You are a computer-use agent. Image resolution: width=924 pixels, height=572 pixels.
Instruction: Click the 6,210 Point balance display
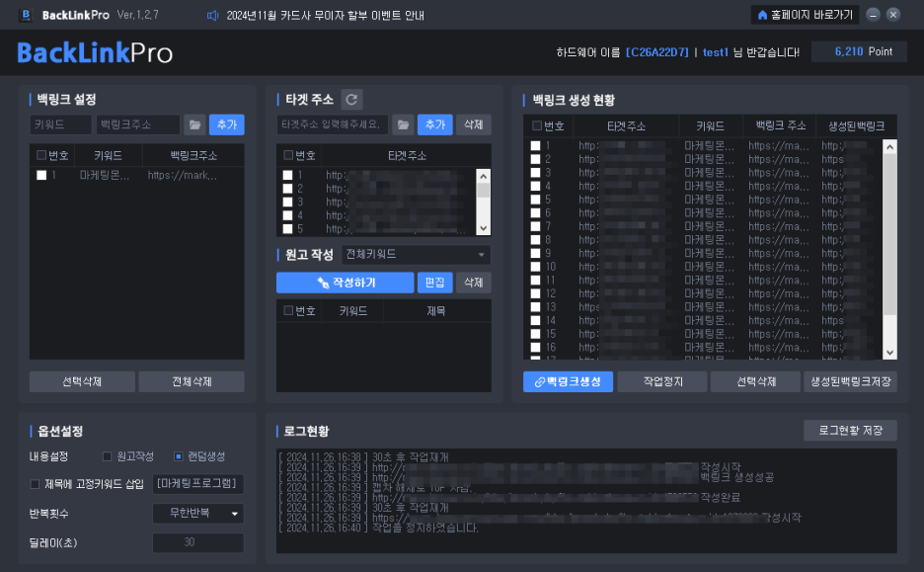click(859, 52)
